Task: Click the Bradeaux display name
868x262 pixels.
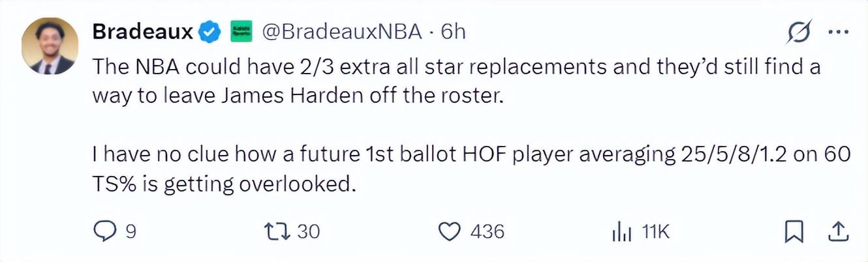Action: pyautogui.click(x=143, y=31)
